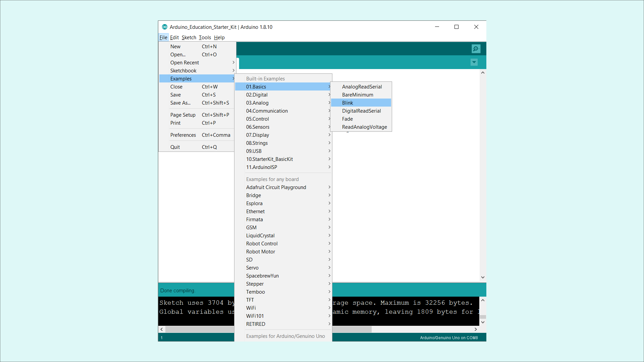Open the Blink example

pos(361,103)
